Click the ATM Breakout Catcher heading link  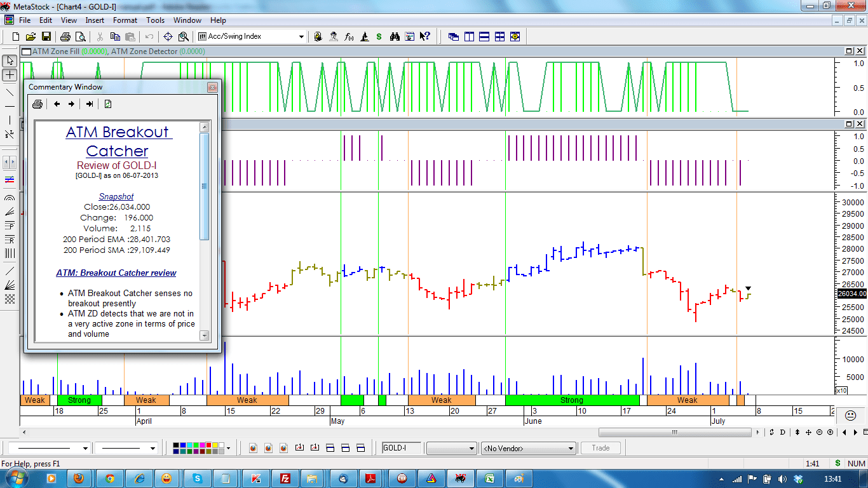tap(118, 141)
